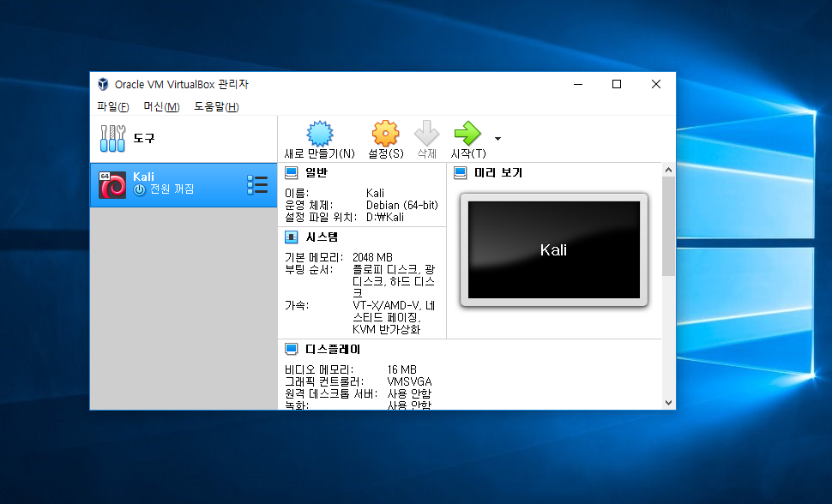Open Start button dropdown arrow
This screenshot has width=832, height=504.
click(497, 139)
